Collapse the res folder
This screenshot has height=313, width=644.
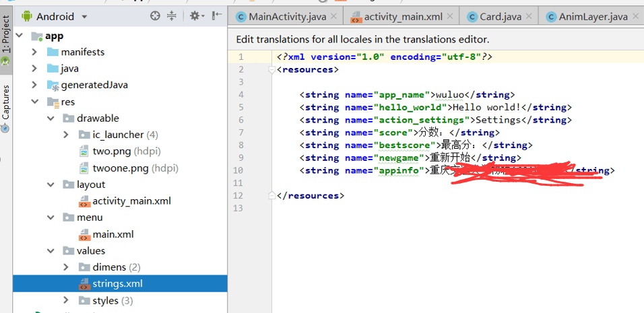tap(34, 102)
